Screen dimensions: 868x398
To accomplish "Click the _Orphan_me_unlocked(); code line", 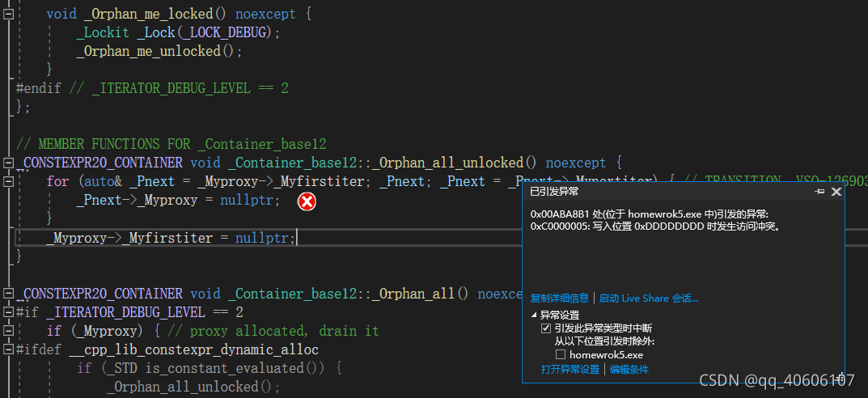I will (159, 52).
